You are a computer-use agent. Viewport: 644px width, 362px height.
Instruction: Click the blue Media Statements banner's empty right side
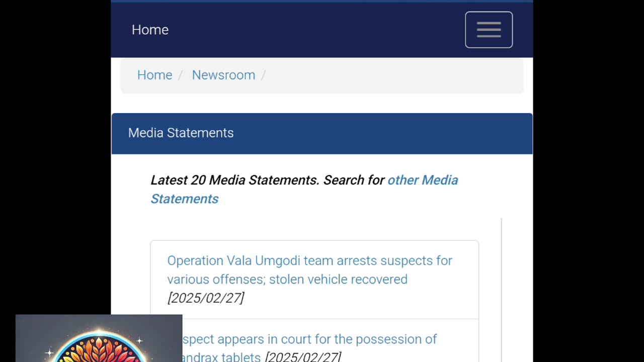pos(382,133)
